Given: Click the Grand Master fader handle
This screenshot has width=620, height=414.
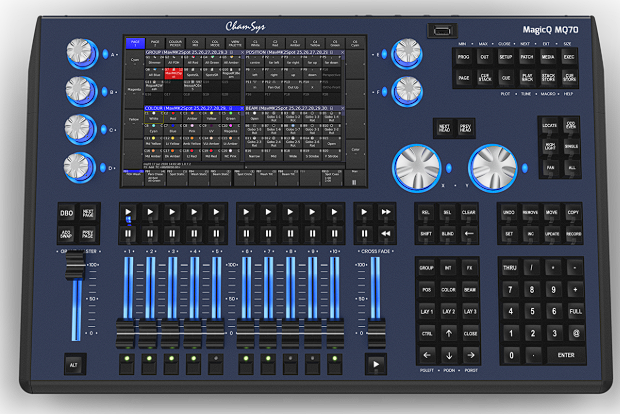Looking at the screenshot, I should (x=75, y=265).
